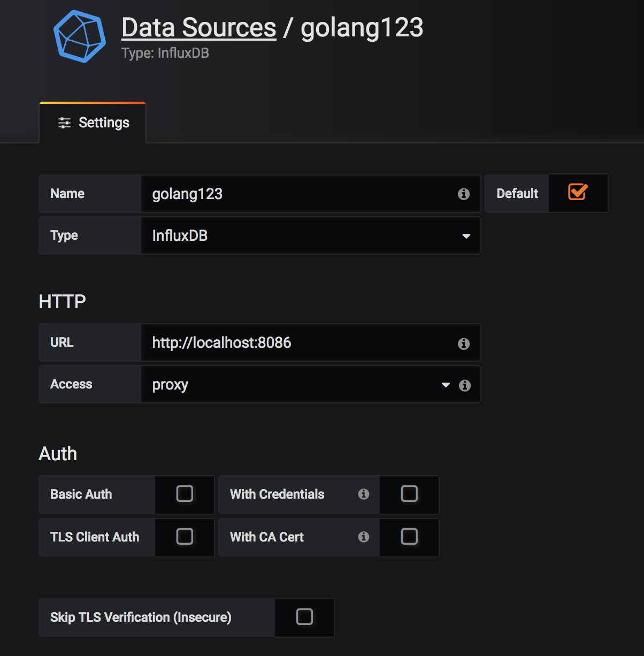Go to the Data Sources breadcrumb link

pyautogui.click(x=199, y=28)
